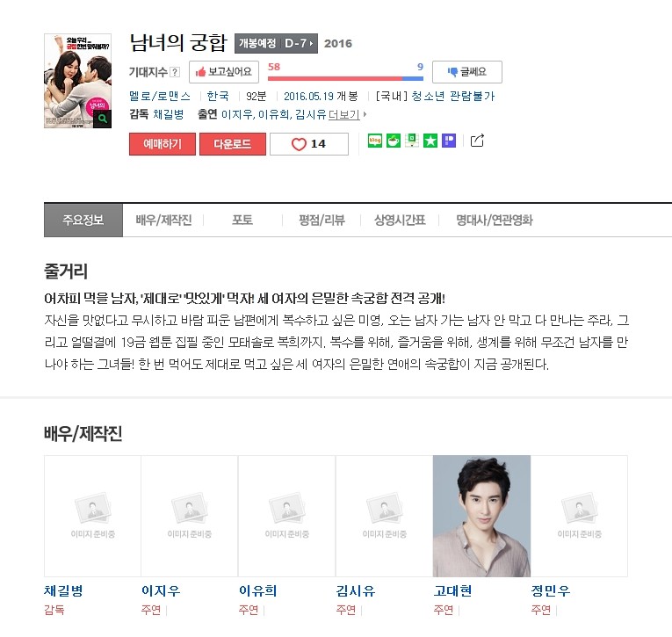Click the purple P share icon
The width and height of the screenshot is (672, 637).
449,141
